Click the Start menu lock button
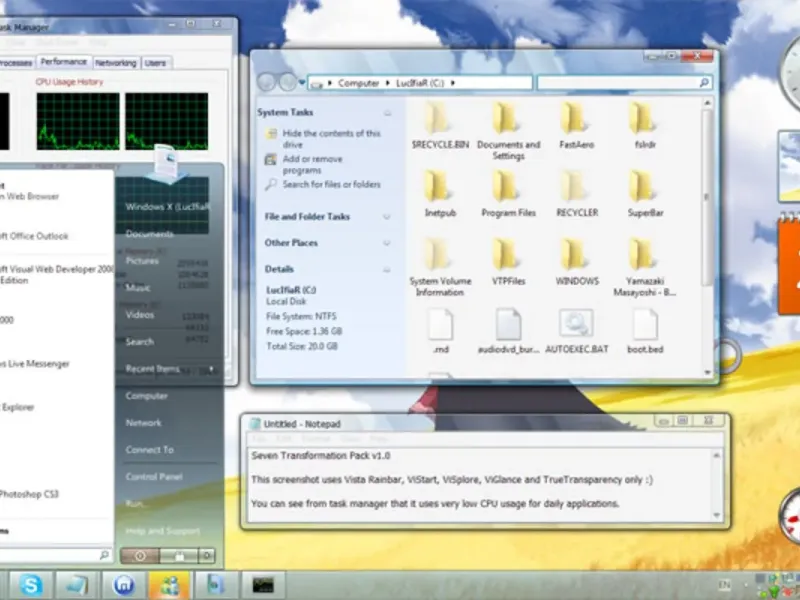 (x=179, y=556)
